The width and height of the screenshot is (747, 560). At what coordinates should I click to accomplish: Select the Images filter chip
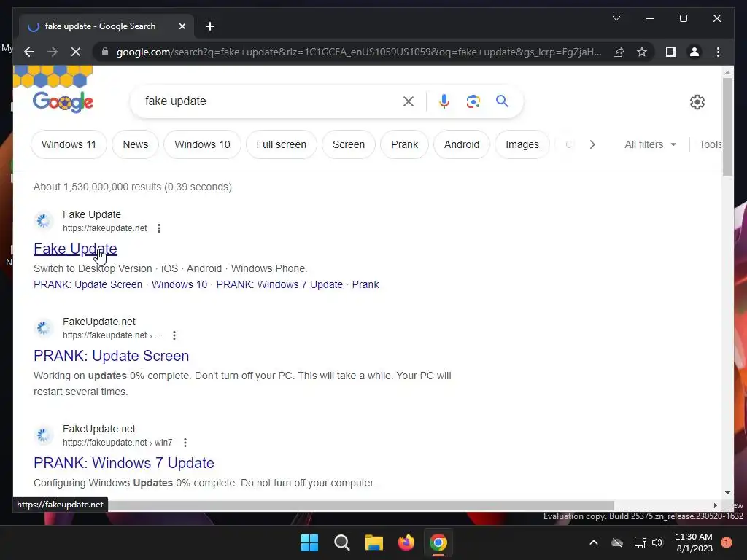tap(522, 144)
